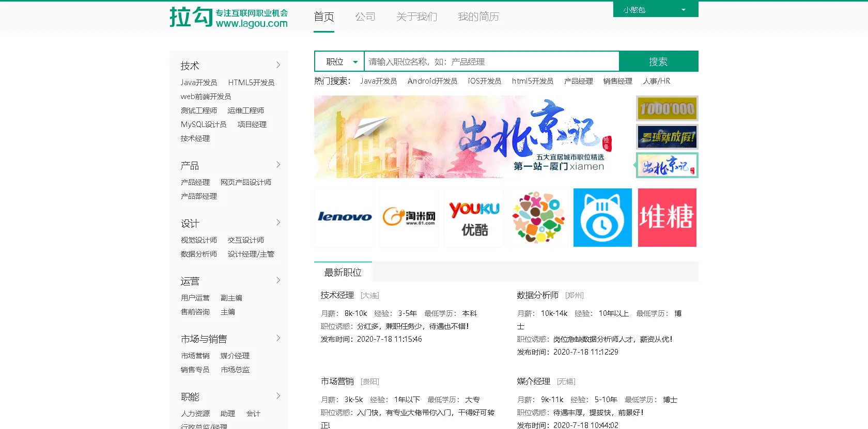Open the 我的简历 nav tab
The width and height of the screenshot is (868, 429).
(478, 17)
